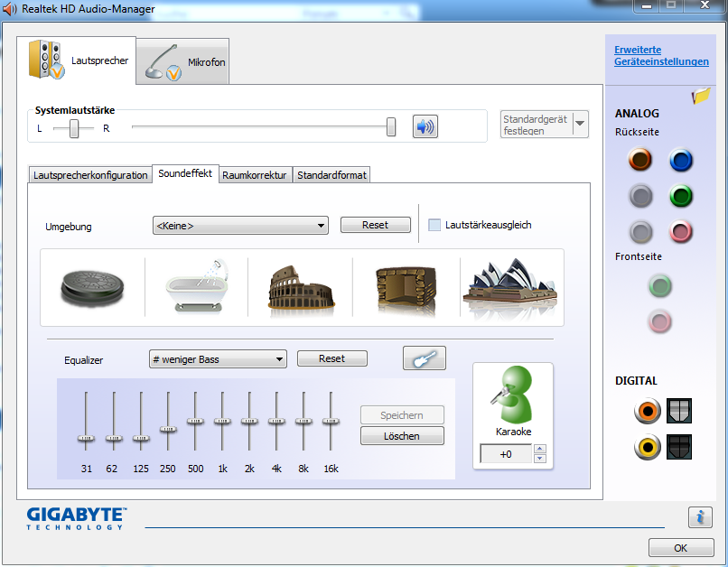
Task: Click the orange digital coaxial jack
Action: (x=648, y=411)
